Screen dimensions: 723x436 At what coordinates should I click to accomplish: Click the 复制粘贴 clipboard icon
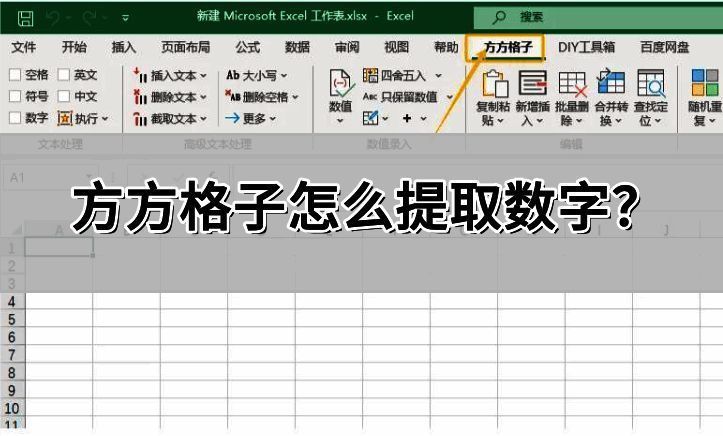tap(495, 83)
